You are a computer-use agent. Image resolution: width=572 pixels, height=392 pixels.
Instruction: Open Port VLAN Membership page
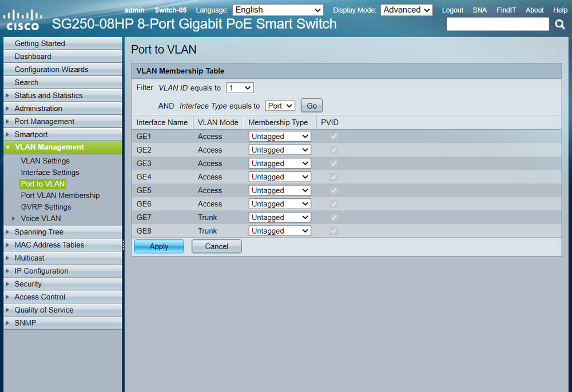(x=60, y=195)
